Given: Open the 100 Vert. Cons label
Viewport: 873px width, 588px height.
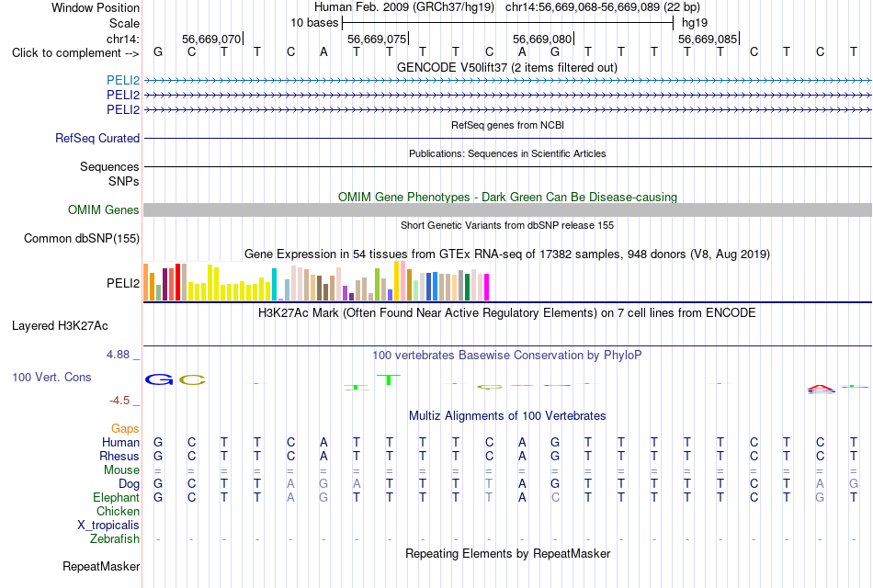Looking at the screenshot, I should pyautogui.click(x=51, y=377).
